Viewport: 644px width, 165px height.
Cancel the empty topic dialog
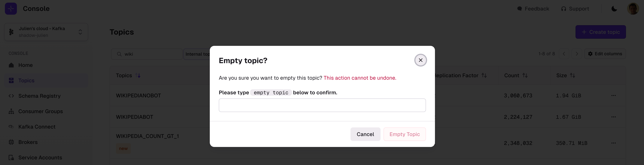(x=365, y=134)
